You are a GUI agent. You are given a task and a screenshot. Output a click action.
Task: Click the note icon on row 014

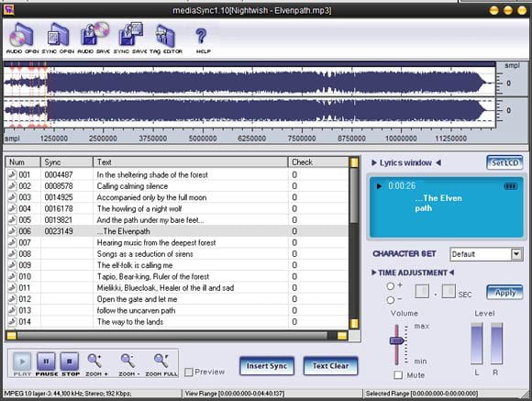pyautogui.click(x=12, y=321)
